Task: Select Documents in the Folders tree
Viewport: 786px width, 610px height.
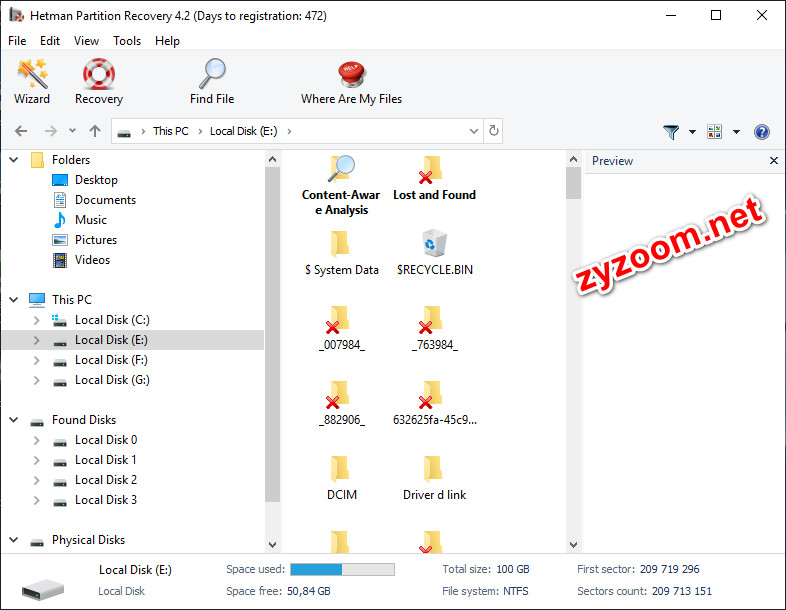Action: coord(105,200)
